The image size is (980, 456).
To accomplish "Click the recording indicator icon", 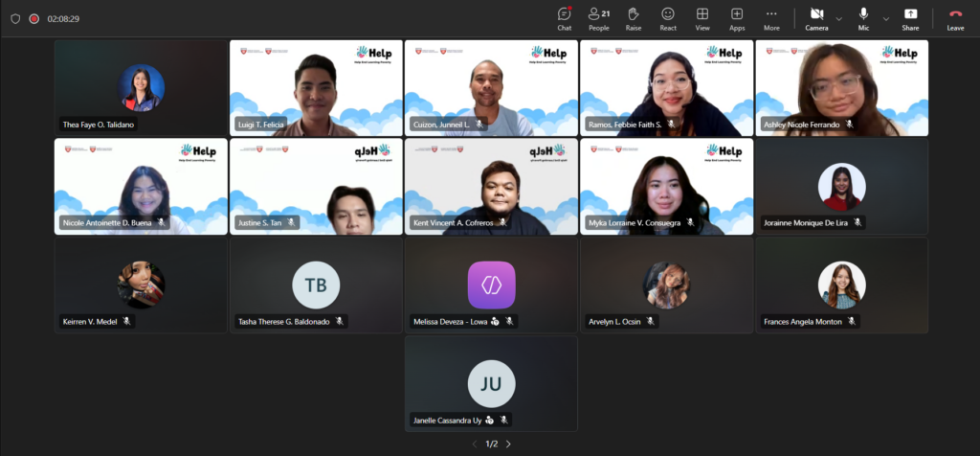I will point(33,19).
